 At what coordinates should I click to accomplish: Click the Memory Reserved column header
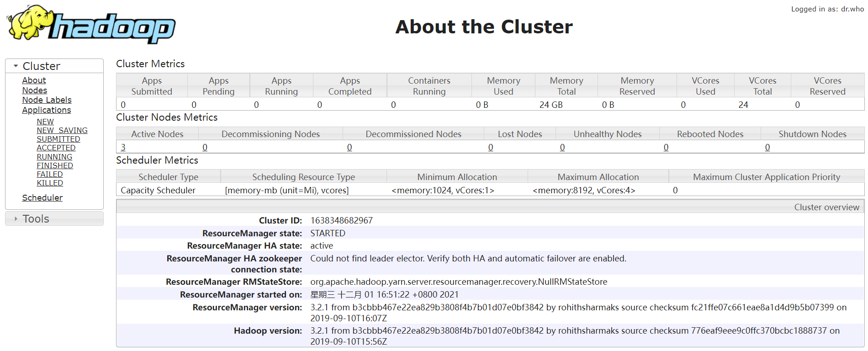[637, 86]
